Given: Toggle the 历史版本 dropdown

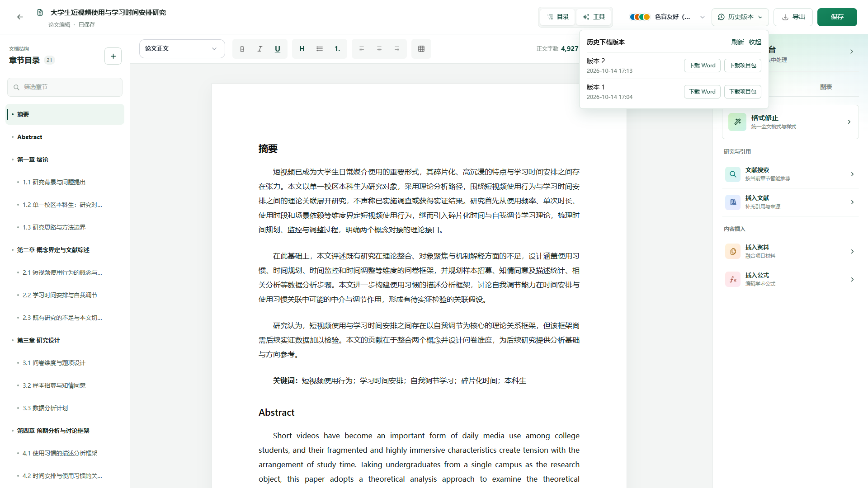Looking at the screenshot, I should point(740,17).
